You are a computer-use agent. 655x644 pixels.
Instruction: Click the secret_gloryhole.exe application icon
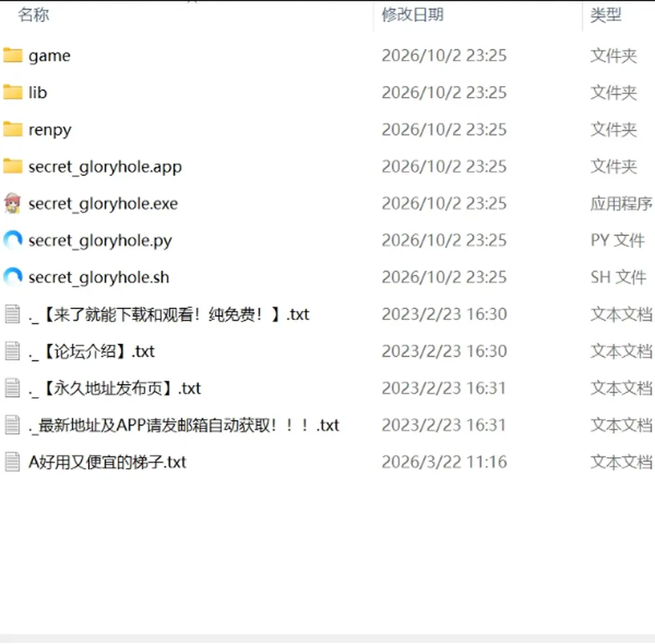point(12,203)
